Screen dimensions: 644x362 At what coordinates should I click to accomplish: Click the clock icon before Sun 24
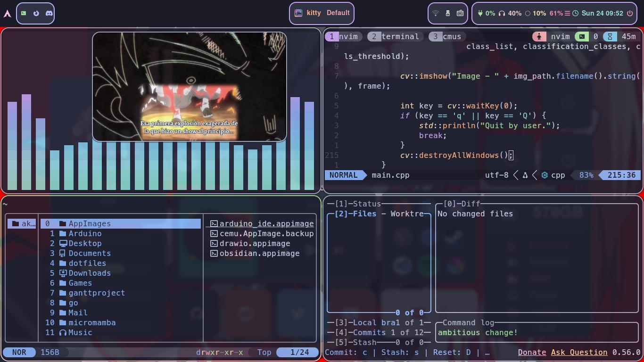coord(576,13)
